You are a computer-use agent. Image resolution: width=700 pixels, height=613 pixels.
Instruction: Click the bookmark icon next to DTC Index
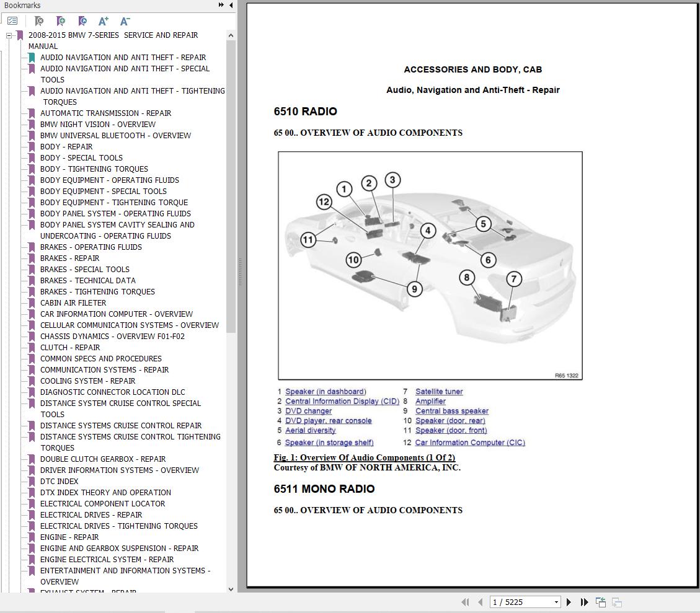32,482
